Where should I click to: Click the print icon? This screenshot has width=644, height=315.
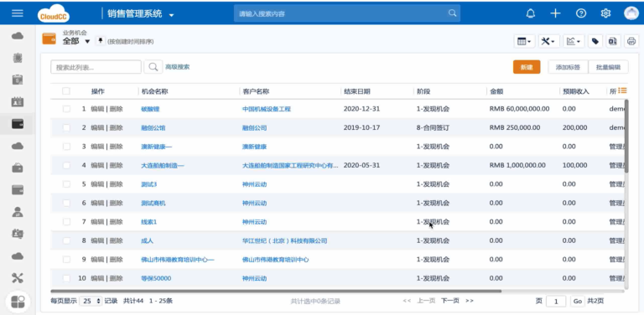click(x=631, y=41)
